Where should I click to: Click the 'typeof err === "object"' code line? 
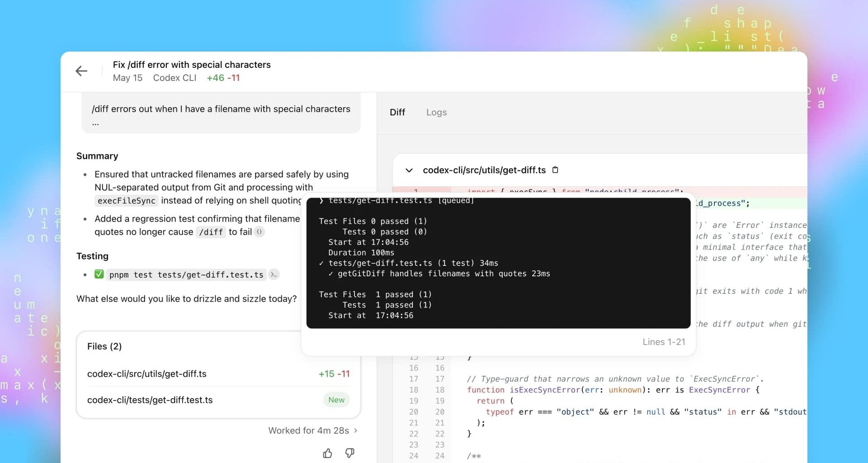[646, 412]
